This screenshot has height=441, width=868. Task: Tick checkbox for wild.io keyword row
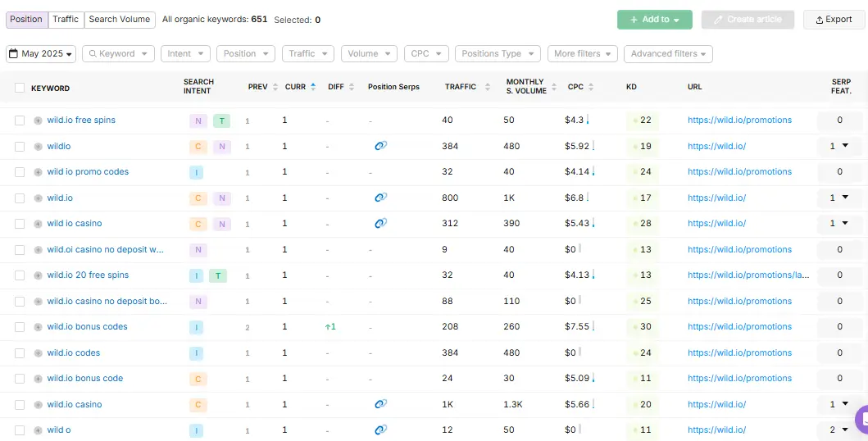coord(20,198)
